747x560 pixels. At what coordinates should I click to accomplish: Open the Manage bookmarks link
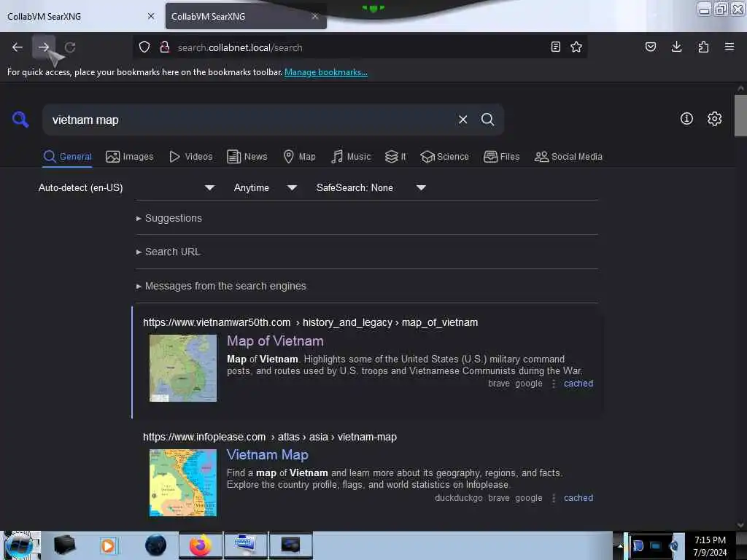(x=326, y=72)
